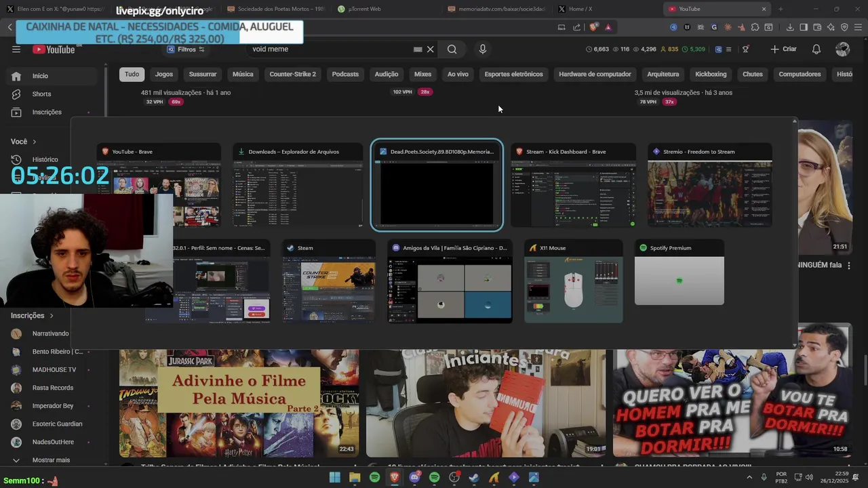Image resolution: width=868 pixels, height=488 pixels.
Task: Open POR PTB2 language selector
Action: point(781,477)
